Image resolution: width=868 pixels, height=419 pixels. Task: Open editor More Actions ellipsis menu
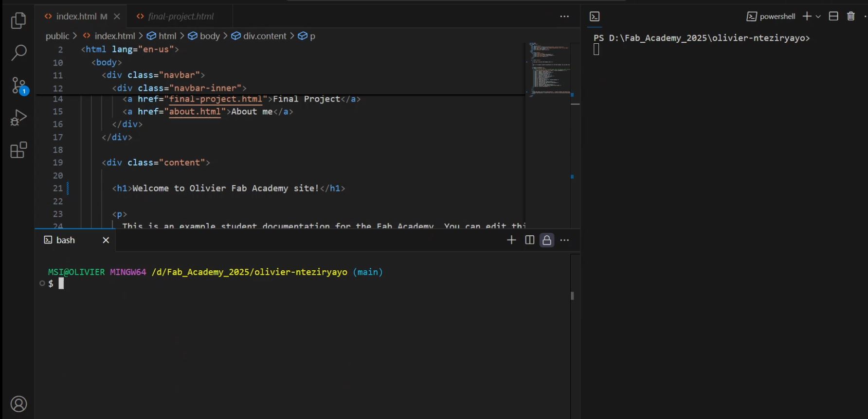pyautogui.click(x=564, y=17)
